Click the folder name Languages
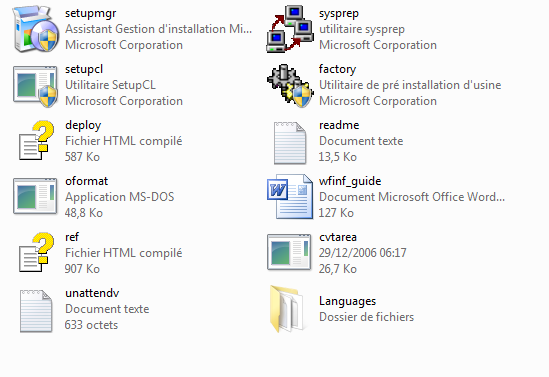Screen dimensions: 549x377 click(347, 301)
